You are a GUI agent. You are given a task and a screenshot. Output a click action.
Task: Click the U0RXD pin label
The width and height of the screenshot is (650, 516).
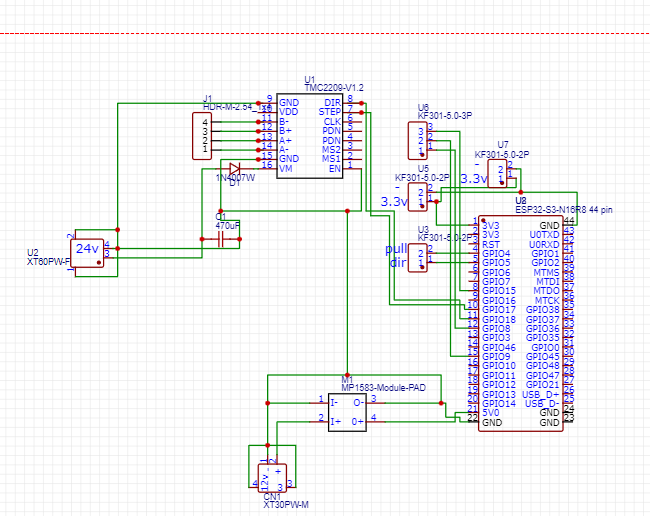[x=544, y=245]
